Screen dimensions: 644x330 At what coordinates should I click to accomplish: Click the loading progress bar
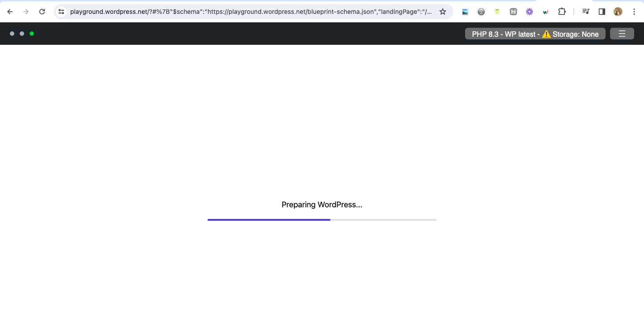[x=322, y=220]
